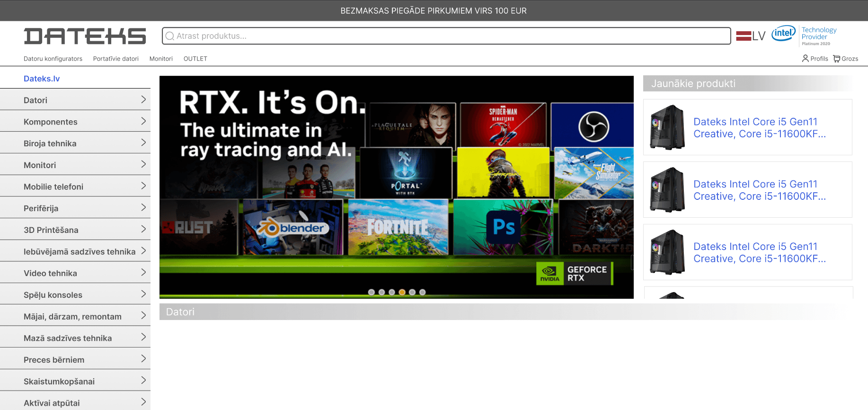Click the Datori section header below banner
This screenshot has width=868, height=410.
(506, 312)
